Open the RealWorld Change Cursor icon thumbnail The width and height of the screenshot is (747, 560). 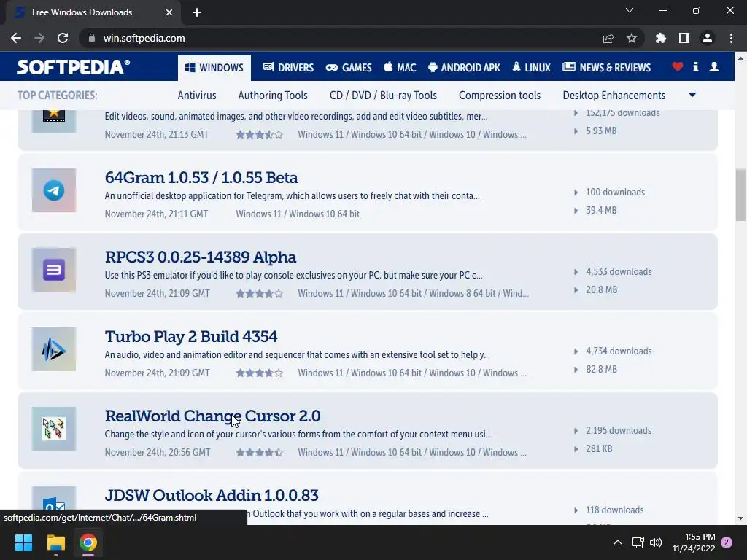54,429
